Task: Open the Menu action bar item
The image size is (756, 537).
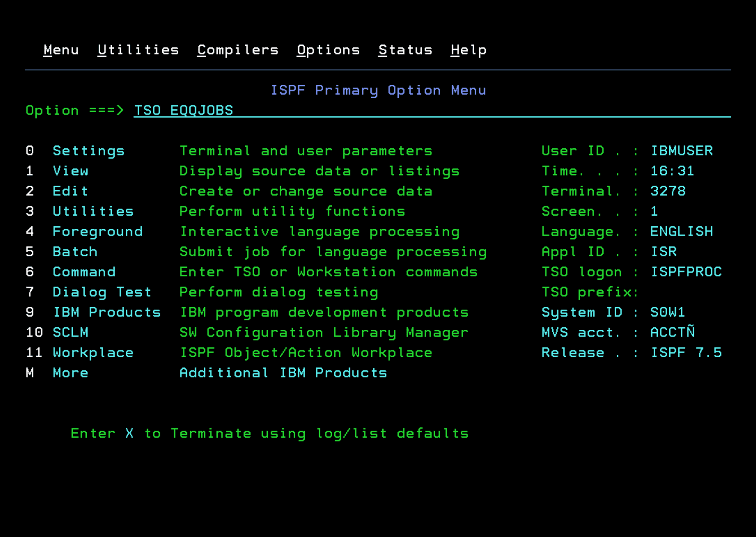Action: click(61, 50)
